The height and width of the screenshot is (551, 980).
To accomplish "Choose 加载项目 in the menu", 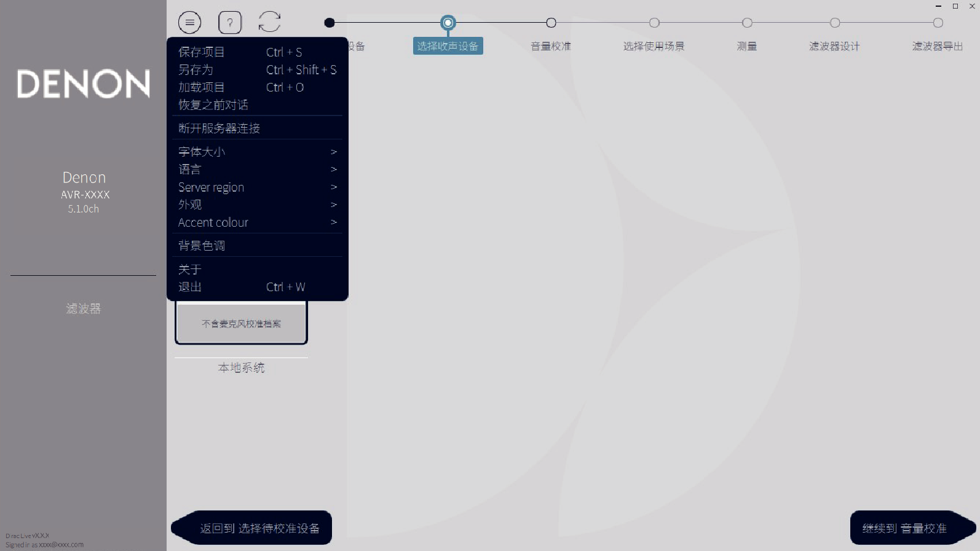I will 202,87.
